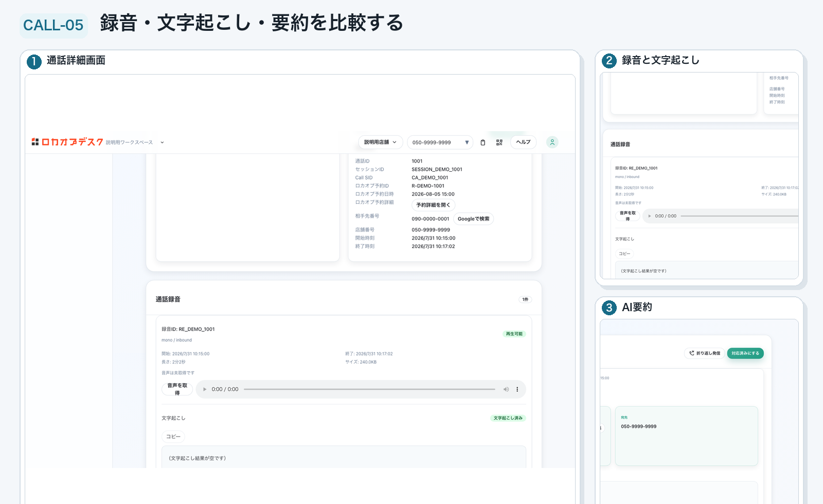Open the 050-9999-9999 phone number select box
This screenshot has height=504, width=823.
click(x=440, y=142)
